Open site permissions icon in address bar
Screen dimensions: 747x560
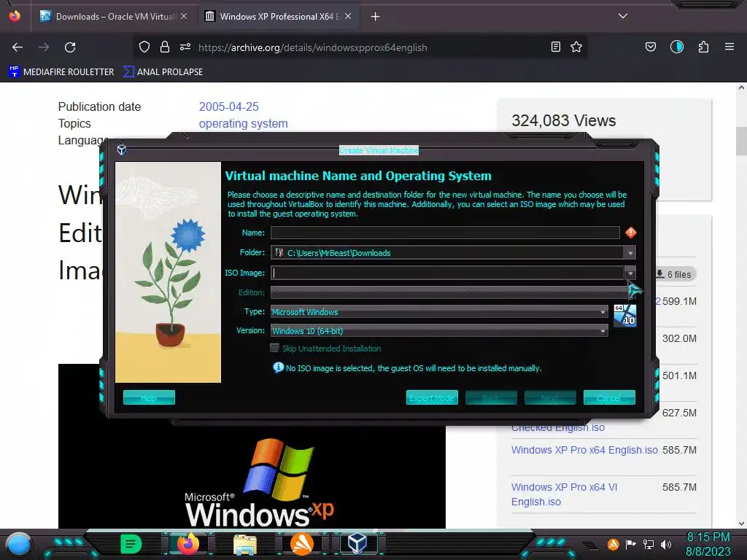tap(185, 47)
